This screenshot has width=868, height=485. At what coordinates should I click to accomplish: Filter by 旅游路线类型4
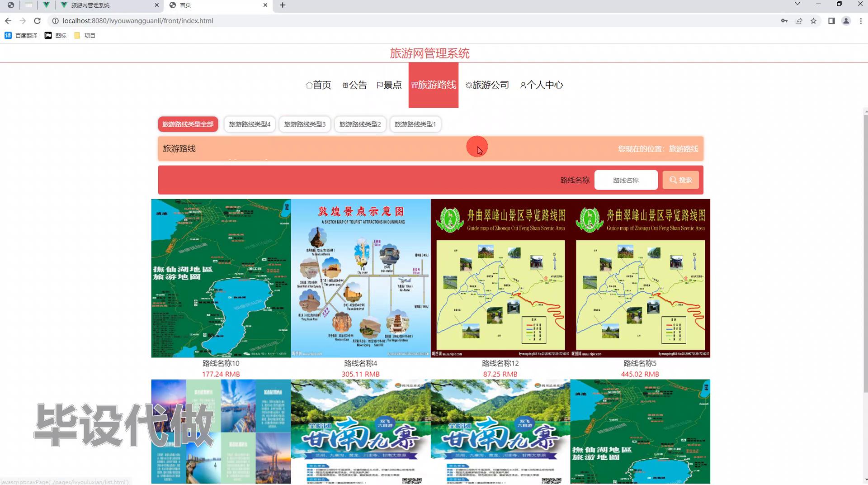point(250,124)
